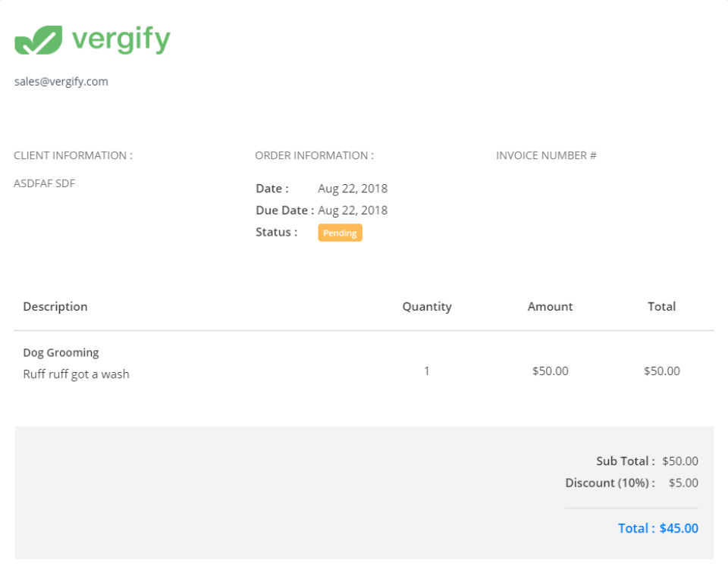The image size is (728, 588).
Task: Click the Invoice Number label
Action: click(x=546, y=155)
